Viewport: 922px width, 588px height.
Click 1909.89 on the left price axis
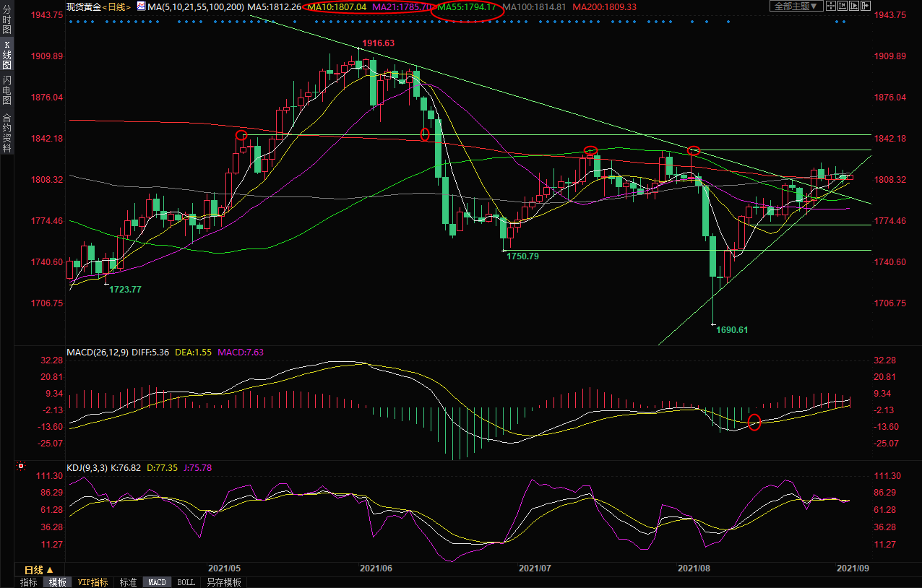tap(48, 56)
